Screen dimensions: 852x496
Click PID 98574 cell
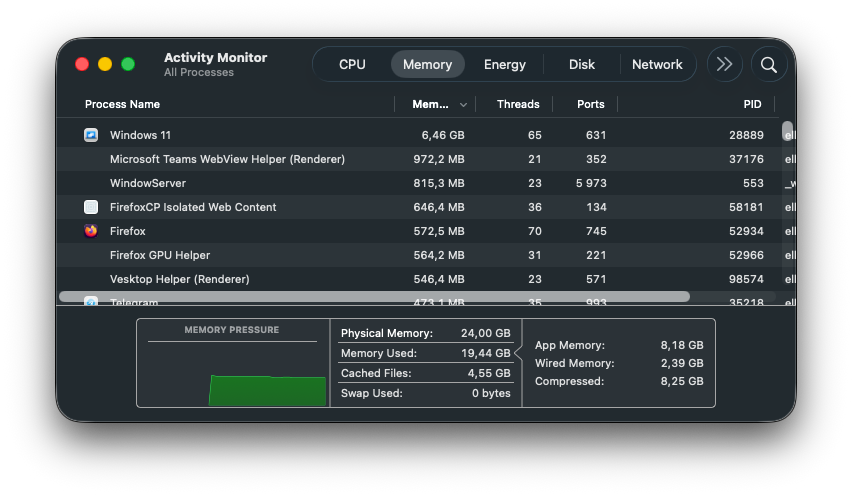[746, 279]
